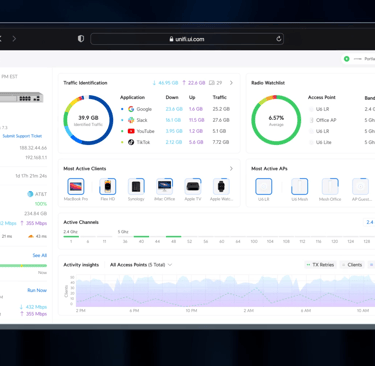Screen dimensions: 375x366
Task: Click YouTube's 5.1 GB traffic value
Action: 219,131
